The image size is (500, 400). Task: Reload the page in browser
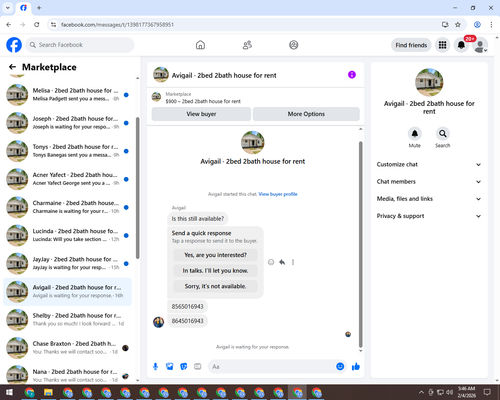point(37,25)
